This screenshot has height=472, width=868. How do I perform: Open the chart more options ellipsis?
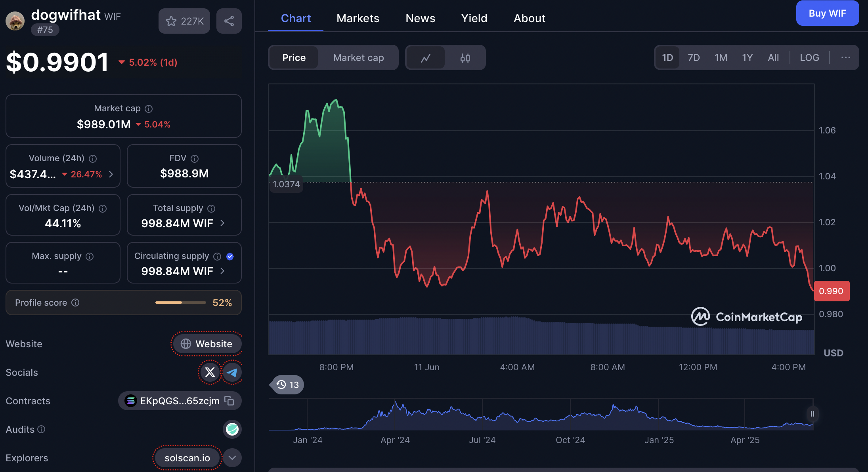point(845,57)
